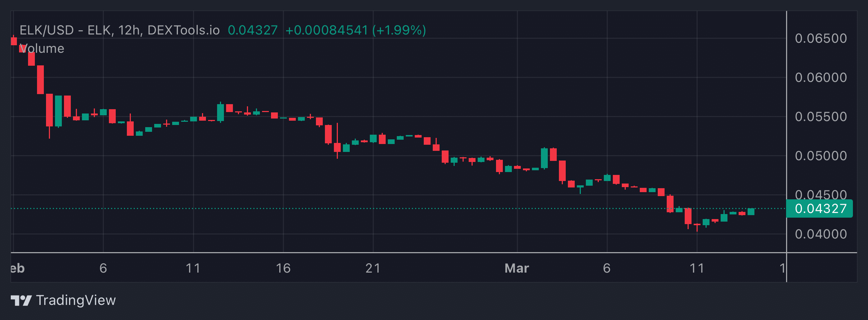
Task: Click the +1.99% change value in header
Action: (x=399, y=30)
